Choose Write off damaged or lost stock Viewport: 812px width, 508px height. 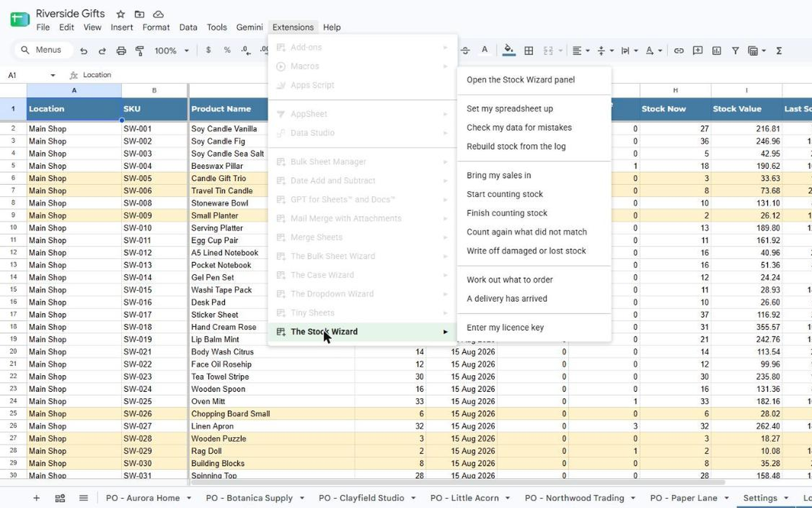coord(534,251)
